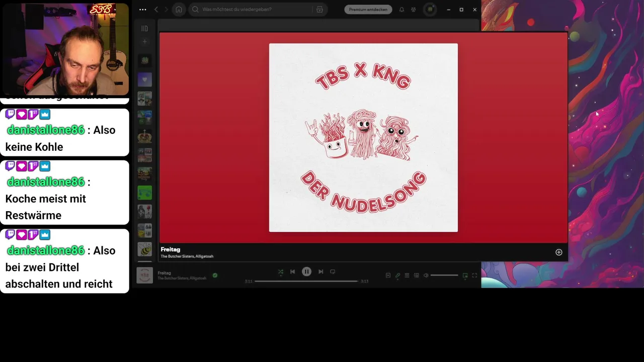Click 'Freitag' title in the player bar
The width and height of the screenshot is (644, 362).
pos(164,273)
